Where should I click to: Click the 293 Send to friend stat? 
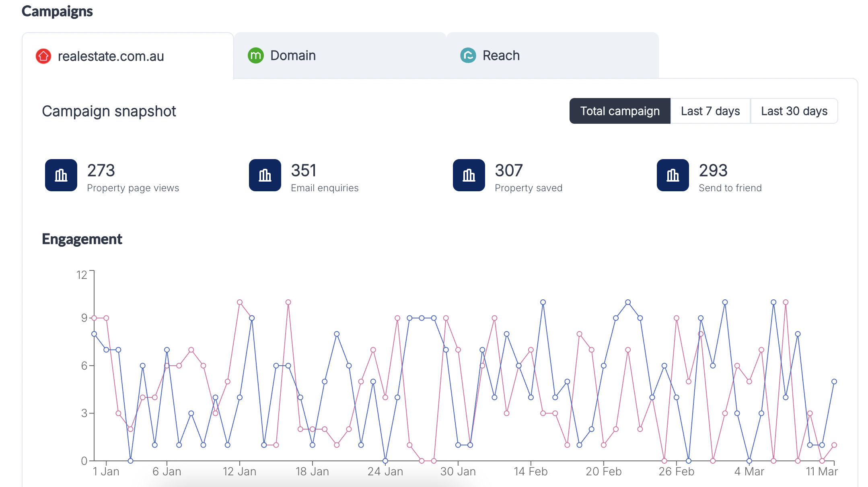(x=730, y=177)
